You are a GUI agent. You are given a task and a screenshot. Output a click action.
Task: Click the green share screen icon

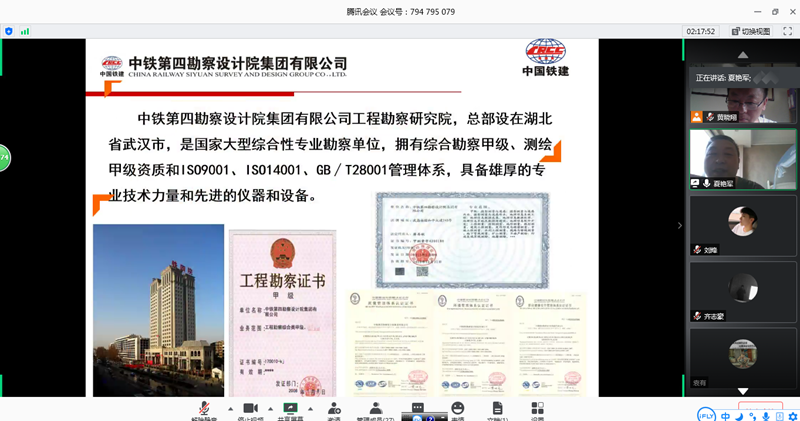coord(290,410)
